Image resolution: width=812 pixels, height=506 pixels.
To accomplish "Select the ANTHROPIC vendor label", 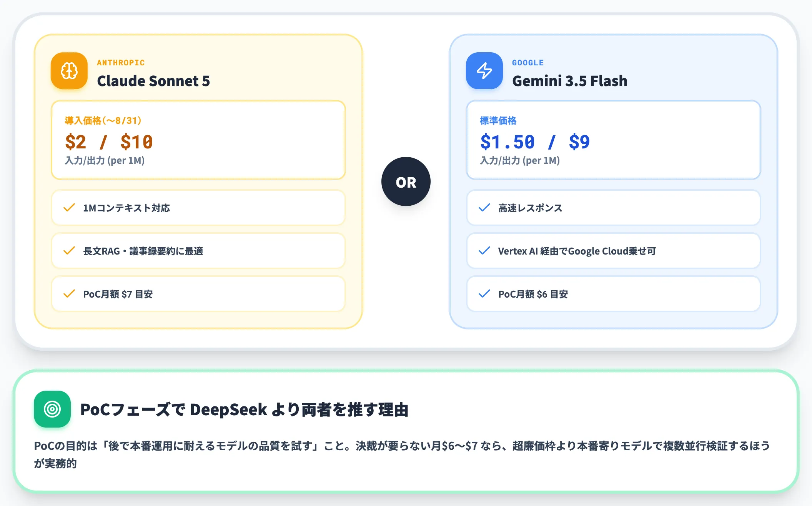I will 121,63.
